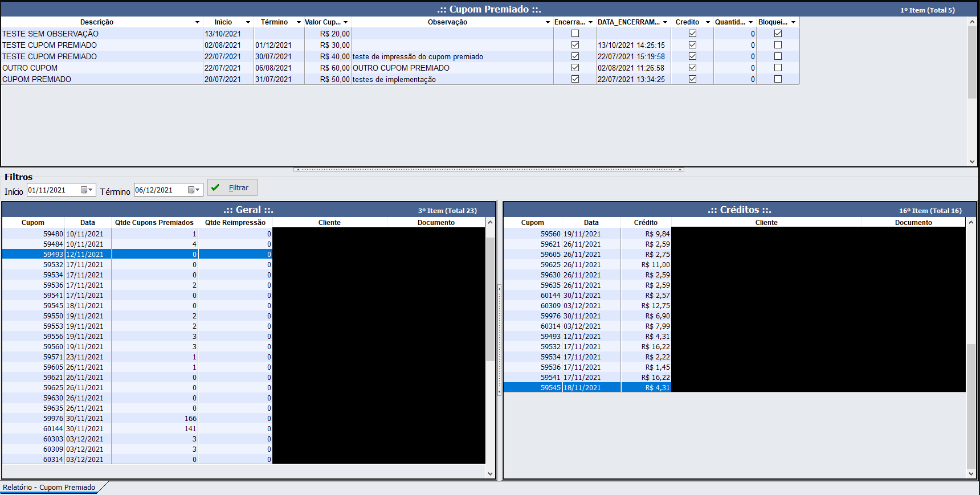Sort by Crédito column header in Créditos

(x=646, y=223)
